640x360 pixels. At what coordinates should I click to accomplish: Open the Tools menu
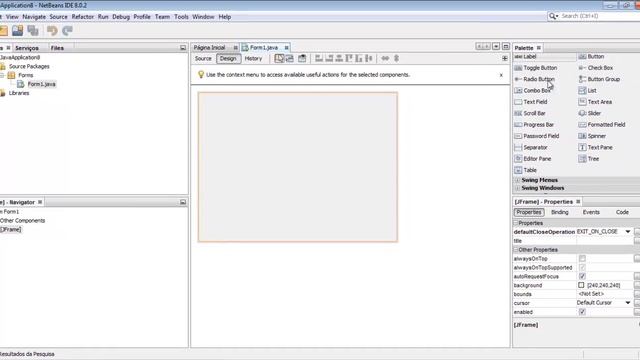[x=181, y=17]
